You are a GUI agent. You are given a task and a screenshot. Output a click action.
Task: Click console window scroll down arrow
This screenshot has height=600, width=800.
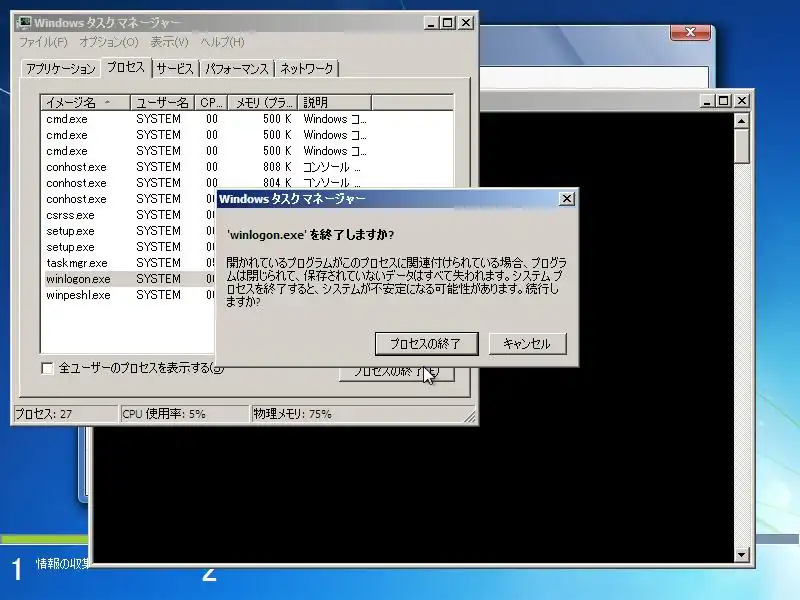click(741, 555)
